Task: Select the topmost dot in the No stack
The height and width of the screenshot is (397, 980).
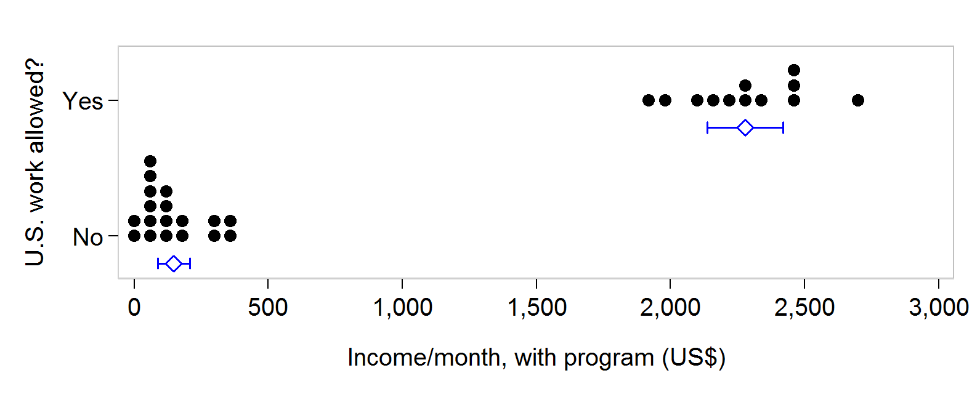Action: click(150, 162)
